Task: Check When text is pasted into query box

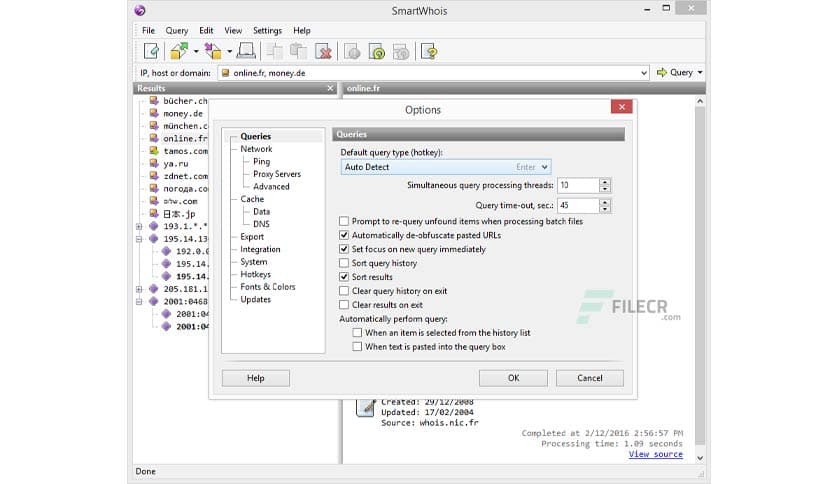Action: tap(357, 346)
